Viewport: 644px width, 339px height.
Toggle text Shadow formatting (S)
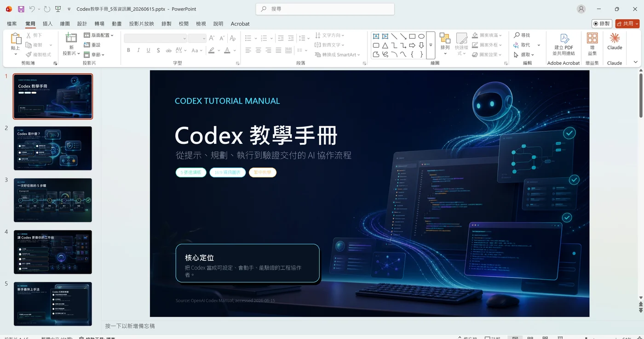click(x=158, y=50)
